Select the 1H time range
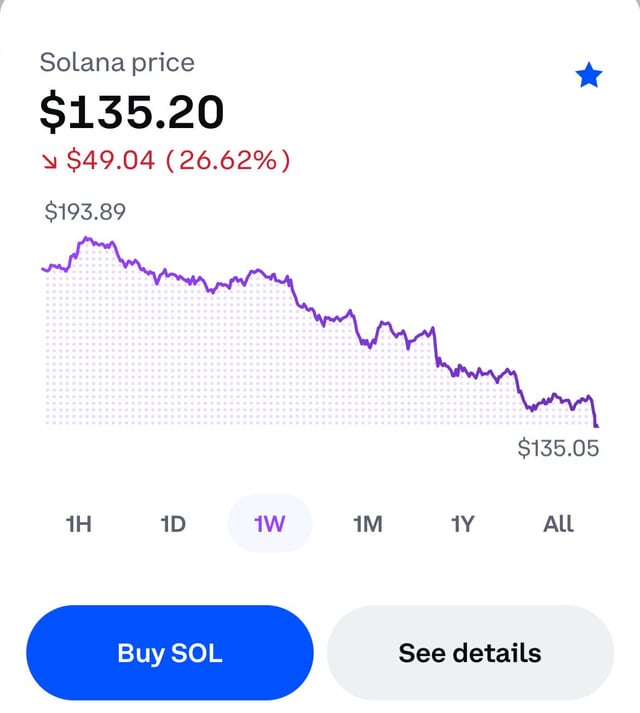640x713 pixels. (78, 523)
